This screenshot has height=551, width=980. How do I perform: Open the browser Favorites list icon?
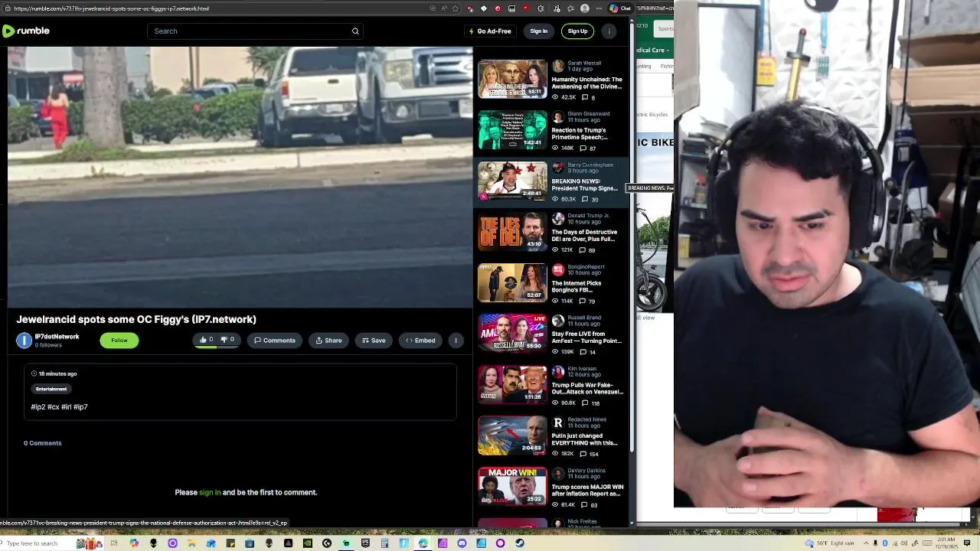570,8
